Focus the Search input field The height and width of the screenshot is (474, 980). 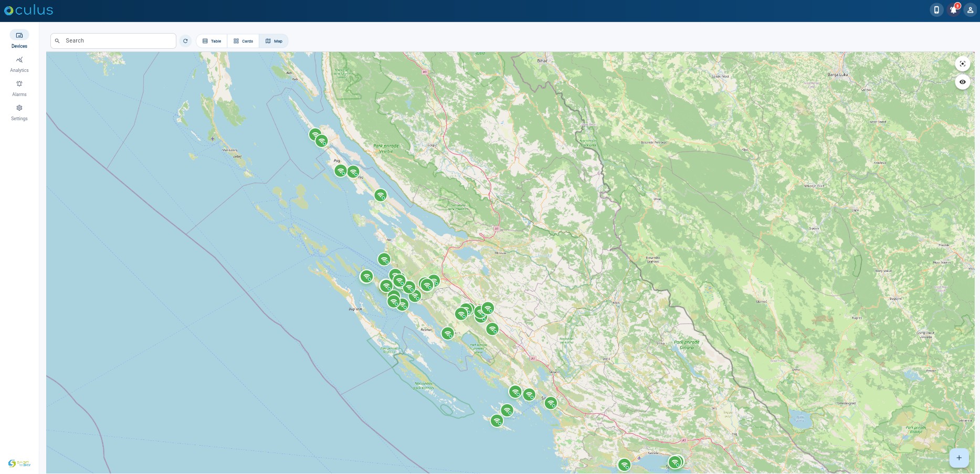[113, 41]
